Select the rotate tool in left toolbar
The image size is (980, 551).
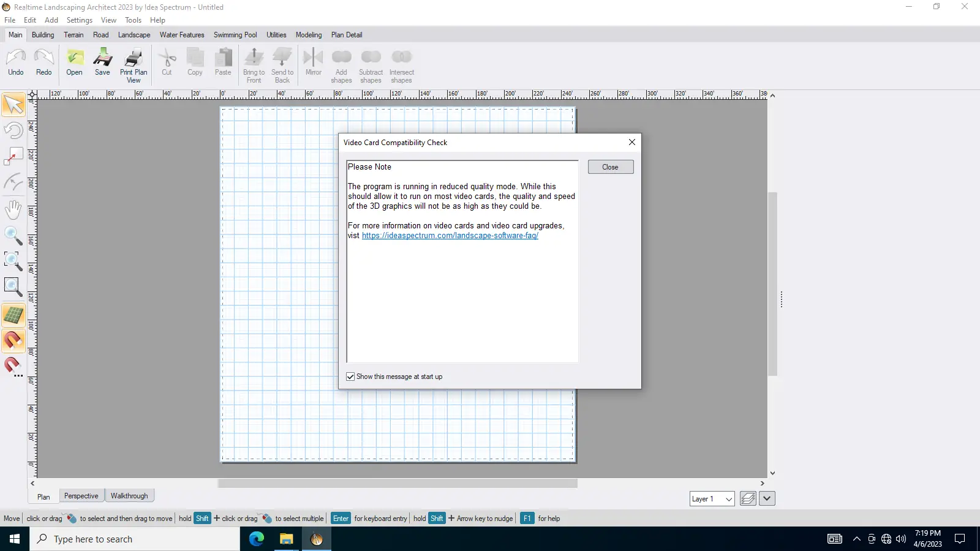click(13, 130)
